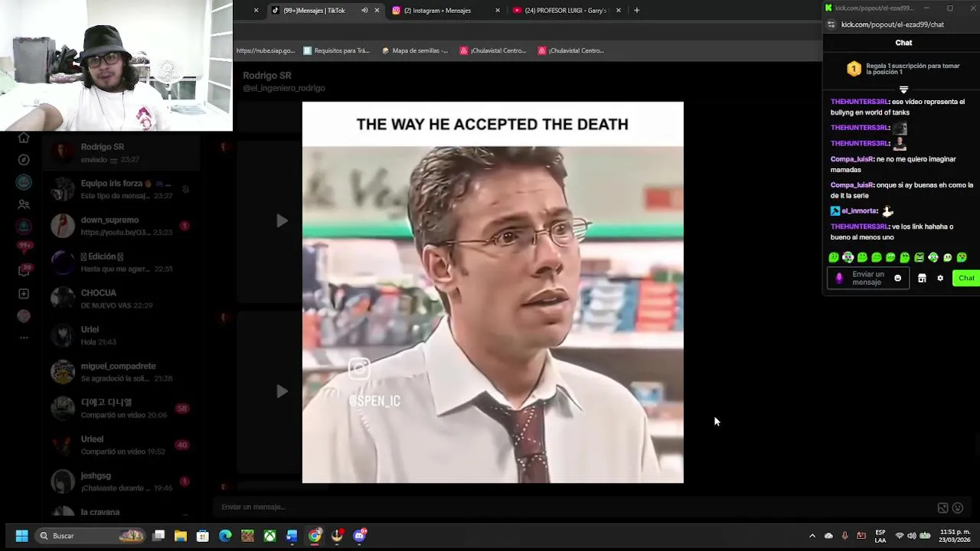Open Uriel chat saying Hola
Screen dimensions: 980x551
tap(122, 335)
